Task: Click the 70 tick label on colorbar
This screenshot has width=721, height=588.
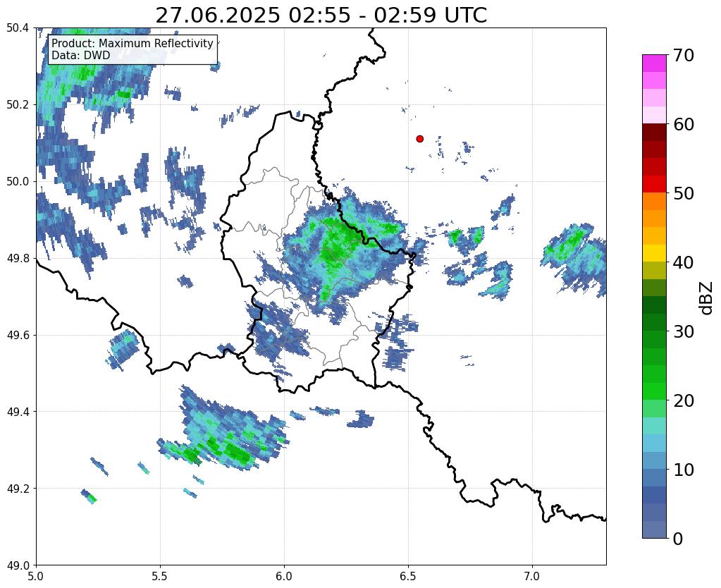Action: click(x=683, y=55)
